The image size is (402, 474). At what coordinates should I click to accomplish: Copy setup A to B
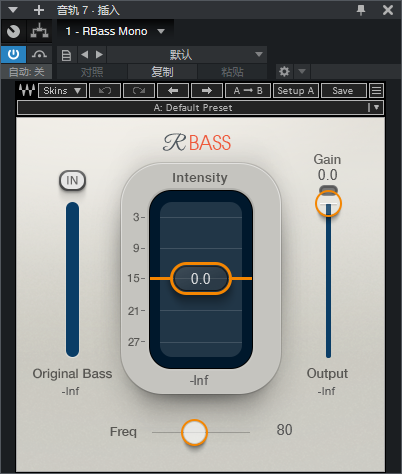click(x=248, y=91)
